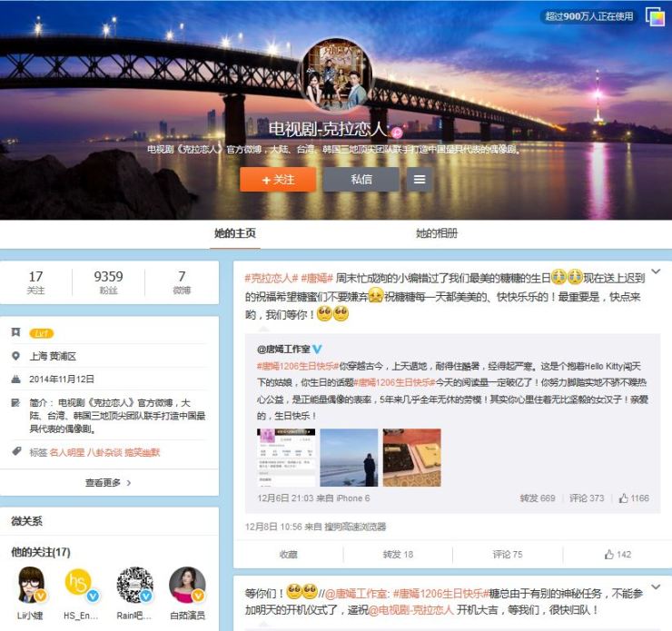Follow the account with the 关注 button

pos(278,180)
